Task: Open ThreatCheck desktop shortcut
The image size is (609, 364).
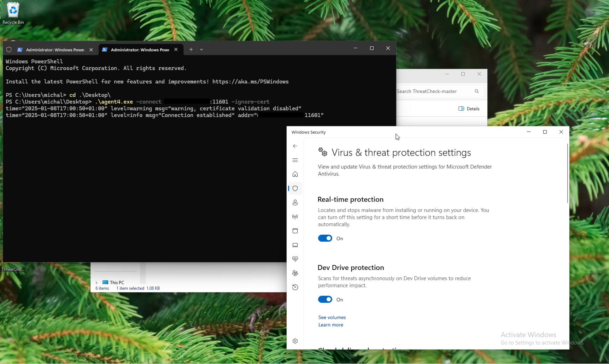Action: (x=13, y=269)
